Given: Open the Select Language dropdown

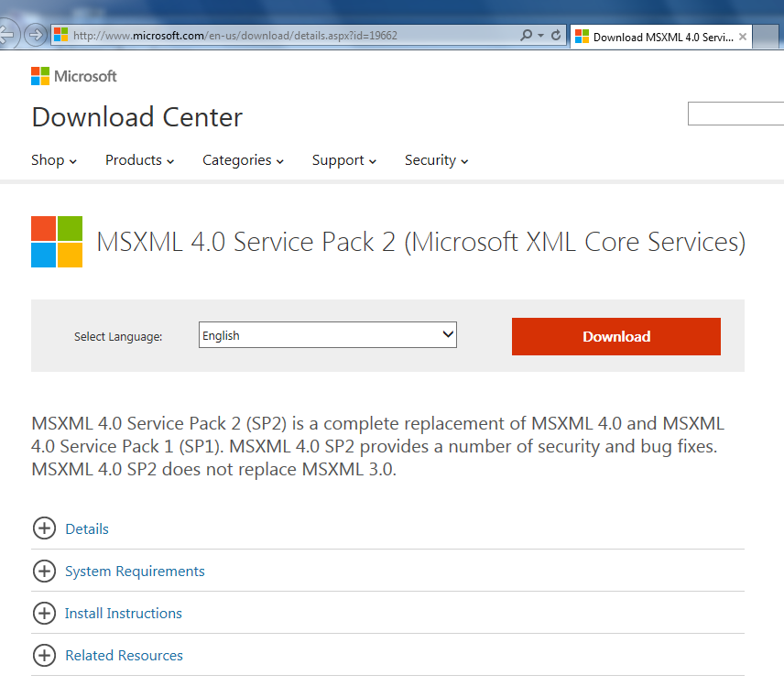Looking at the screenshot, I should point(328,335).
